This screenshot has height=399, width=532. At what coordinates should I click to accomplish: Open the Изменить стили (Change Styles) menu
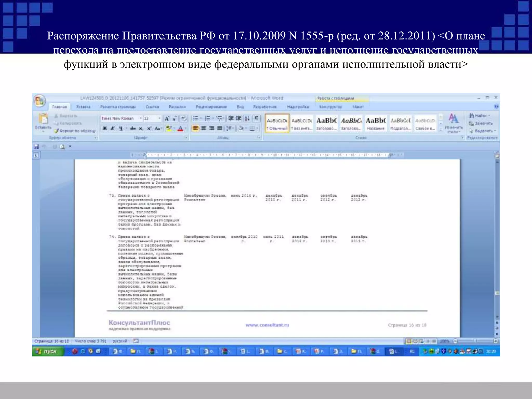click(x=454, y=124)
